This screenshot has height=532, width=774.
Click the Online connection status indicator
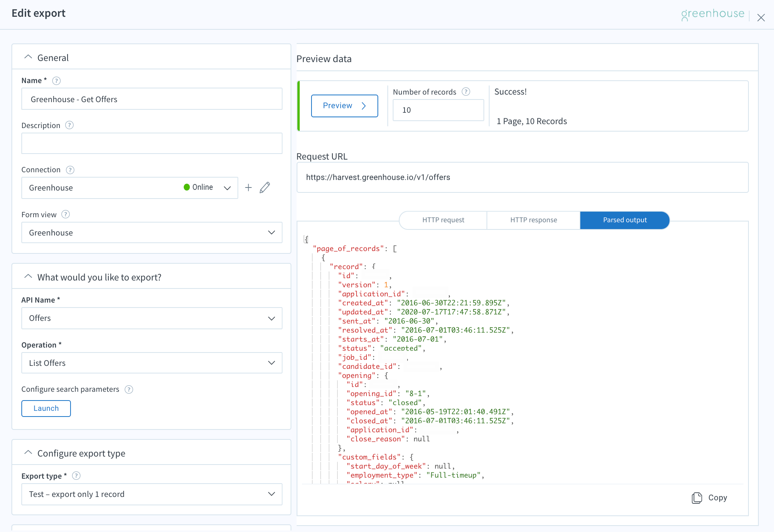tap(198, 187)
